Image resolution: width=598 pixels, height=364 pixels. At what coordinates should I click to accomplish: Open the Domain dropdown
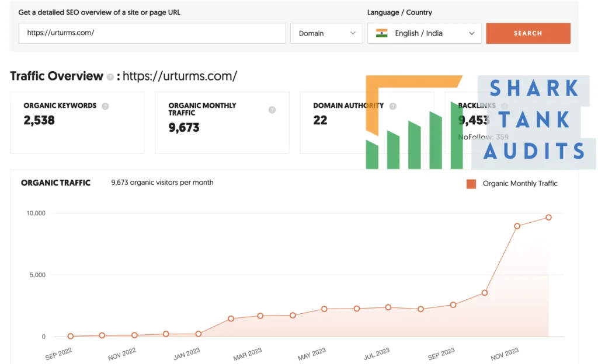pos(326,33)
